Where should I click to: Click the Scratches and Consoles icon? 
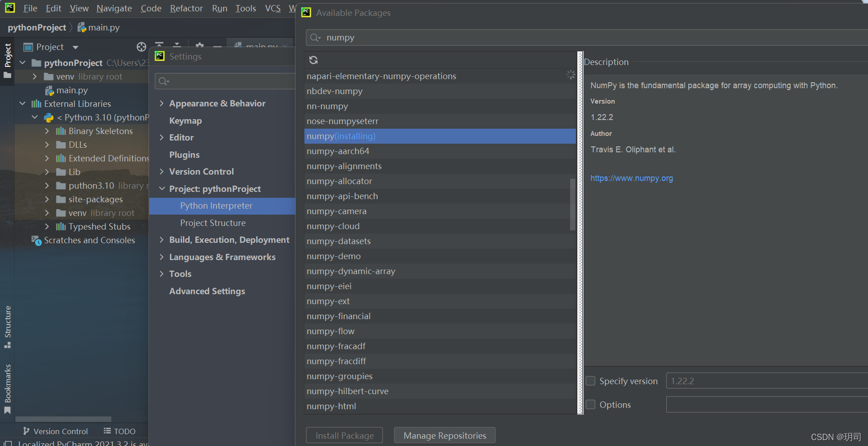[x=36, y=240]
